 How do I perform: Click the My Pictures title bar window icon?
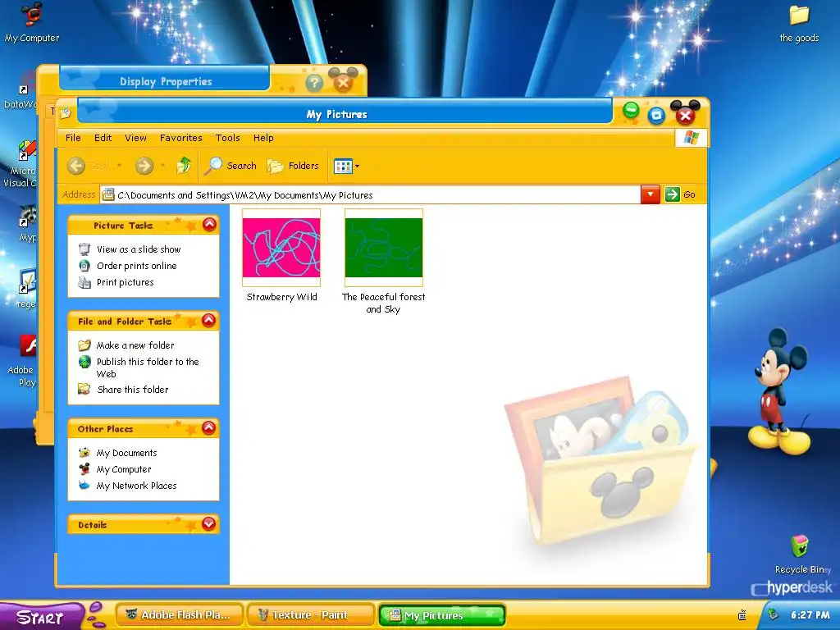pyautogui.click(x=66, y=112)
